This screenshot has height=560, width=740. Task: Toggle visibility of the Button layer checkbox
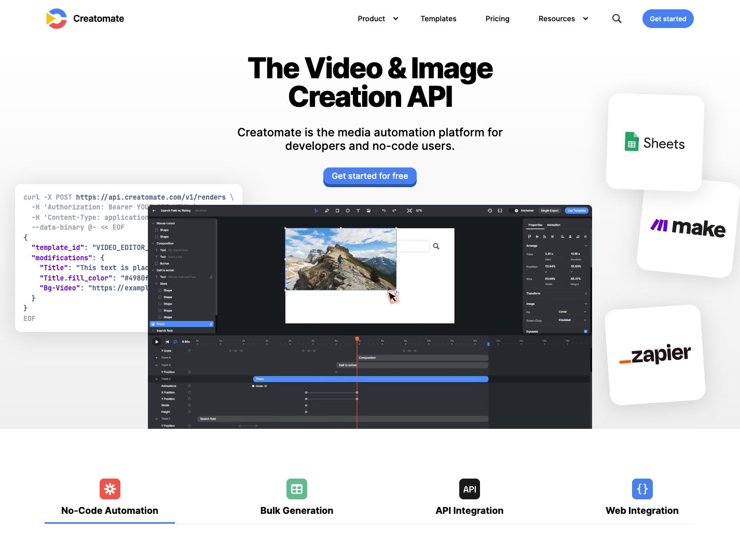pos(157,263)
